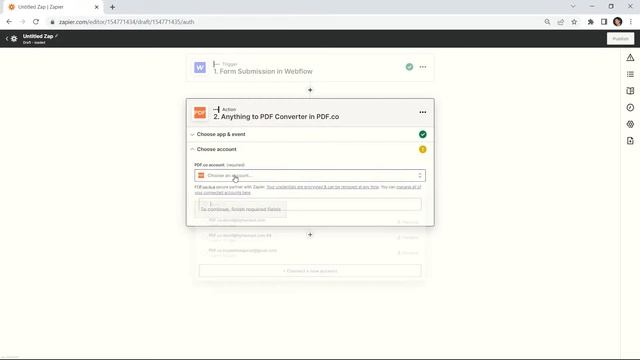
Task: Open the tab search chevron
Action: (x=573, y=7)
